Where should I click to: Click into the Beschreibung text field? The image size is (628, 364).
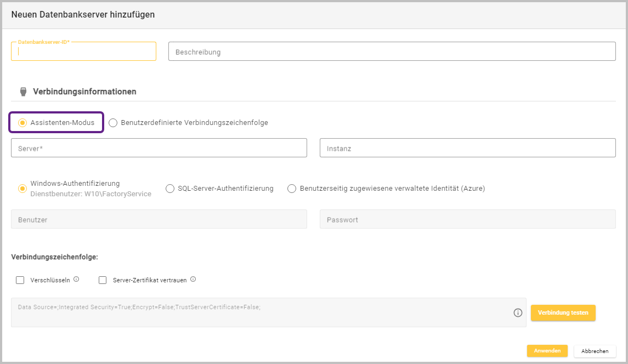[392, 52]
